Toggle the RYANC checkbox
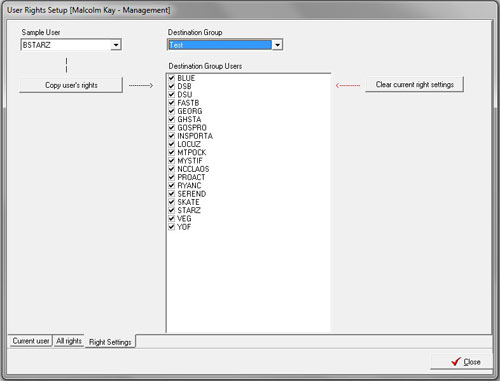The image size is (500, 381). tap(172, 185)
